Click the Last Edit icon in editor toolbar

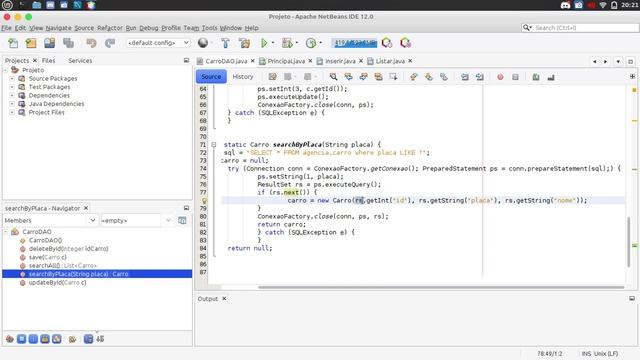273,77
